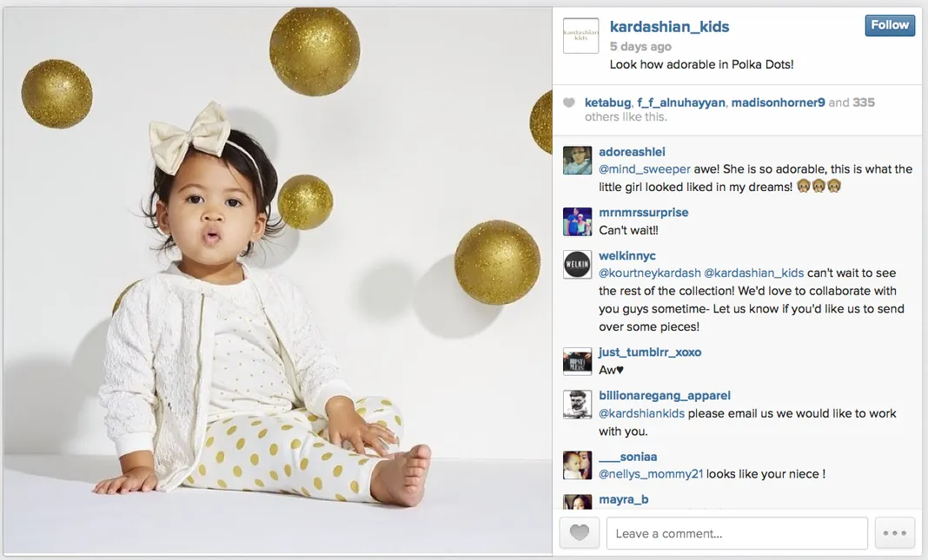Click ___soniaa's profile avatar

[x=577, y=465]
